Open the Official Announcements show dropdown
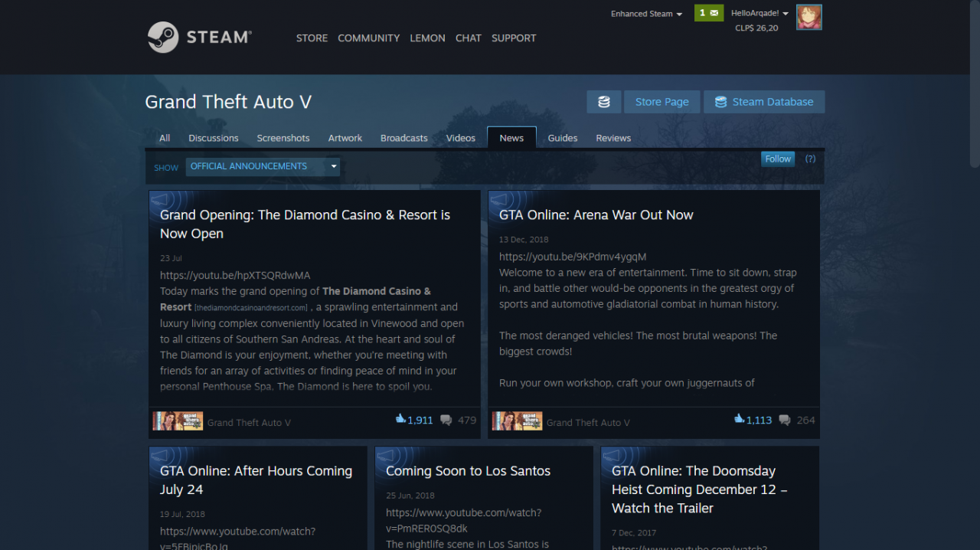 click(x=263, y=166)
